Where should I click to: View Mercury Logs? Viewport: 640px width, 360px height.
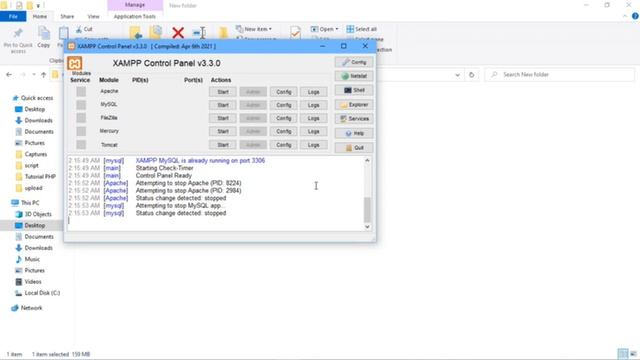313,131
